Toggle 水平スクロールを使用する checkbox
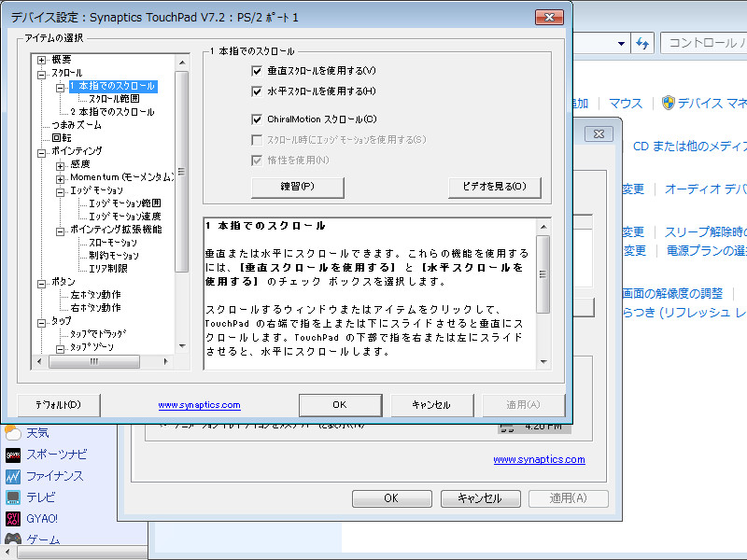Screen dimensions: 747x560 tap(257, 91)
